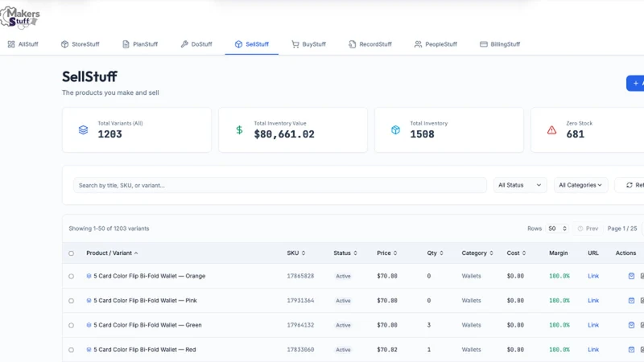Viewport: 644px width, 362px height.
Task: Click the 5 Card Color Flip Bi-Fold Wallet — Green name
Action: click(x=147, y=325)
